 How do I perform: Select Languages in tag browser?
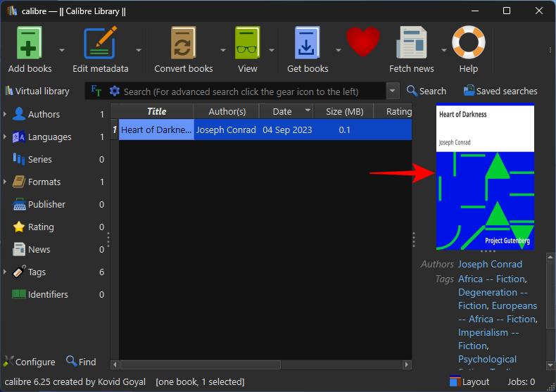click(50, 137)
